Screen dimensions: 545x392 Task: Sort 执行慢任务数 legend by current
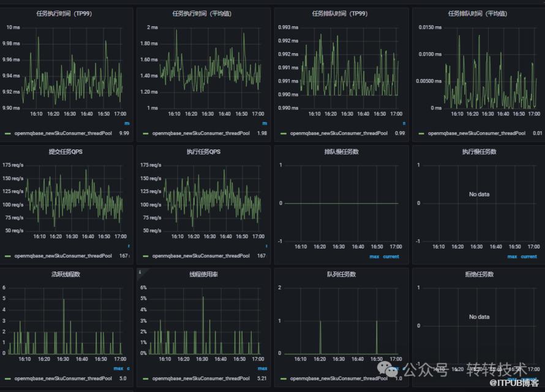pyautogui.click(x=529, y=257)
